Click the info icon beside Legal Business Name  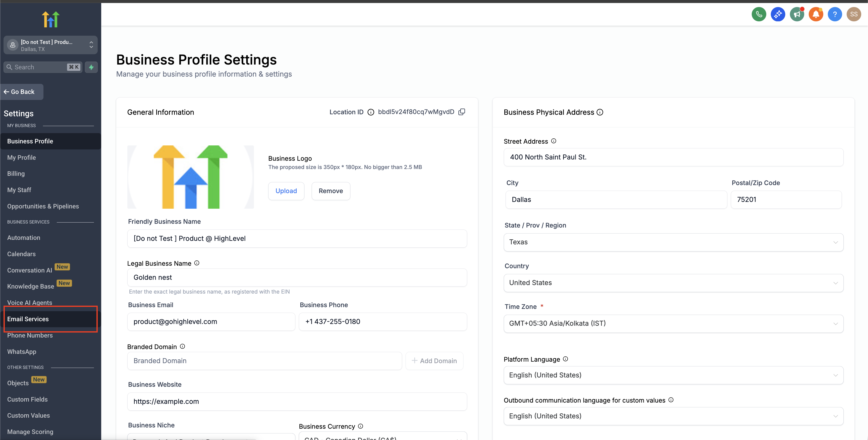click(x=197, y=263)
